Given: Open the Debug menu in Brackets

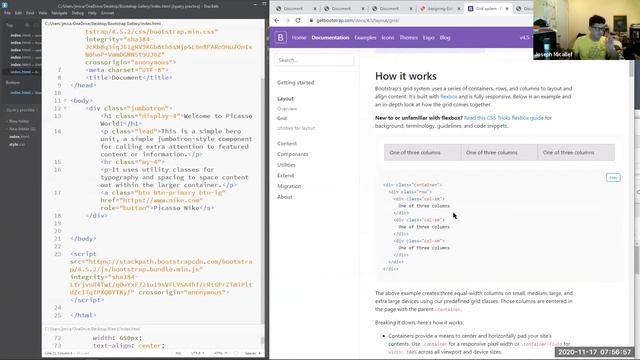Looking at the screenshot, I should [x=78, y=13].
